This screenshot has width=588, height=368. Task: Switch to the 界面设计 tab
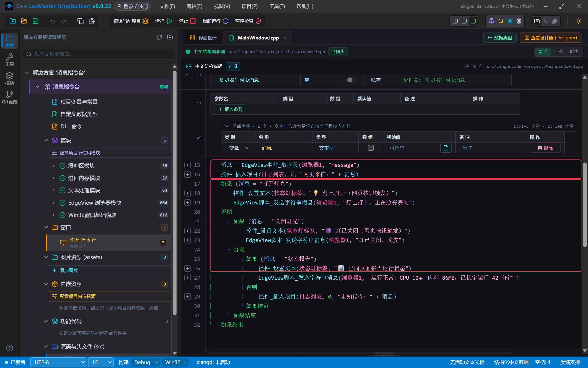(x=203, y=38)
